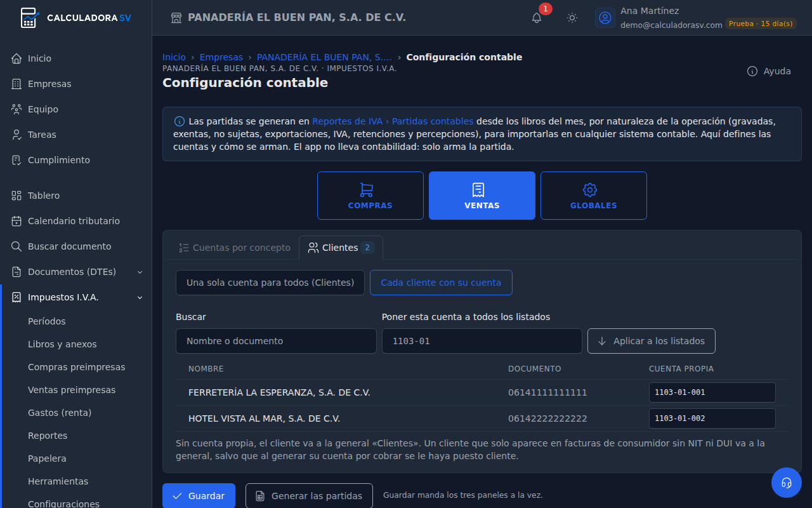The width and height of the screenshot is (812, 508).
Task: Click the Tareas person-check icon
Action: pyautogui.click(x=16, y=135)
